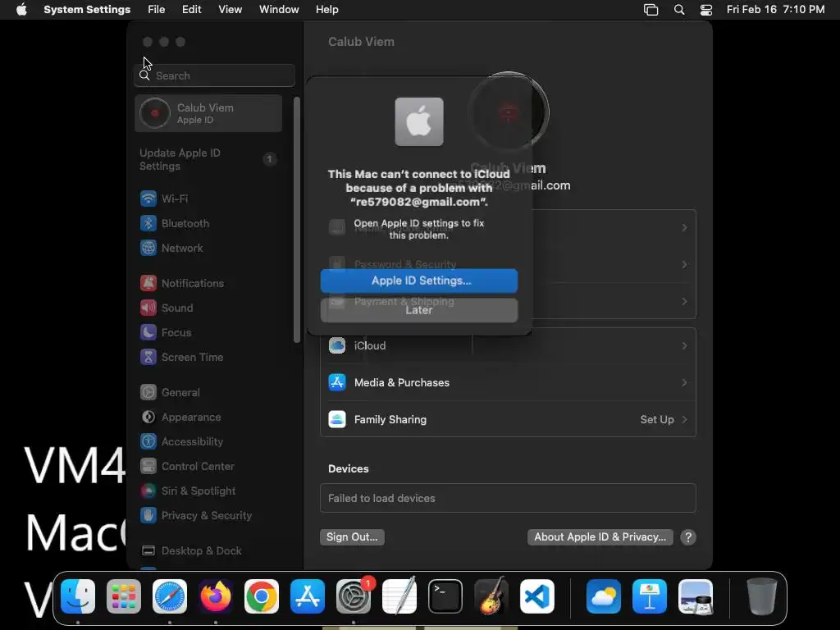This screenshot has width=840, height=630.
Task: Open Google Chrome from the Dock
Action: tap(262, 596)
